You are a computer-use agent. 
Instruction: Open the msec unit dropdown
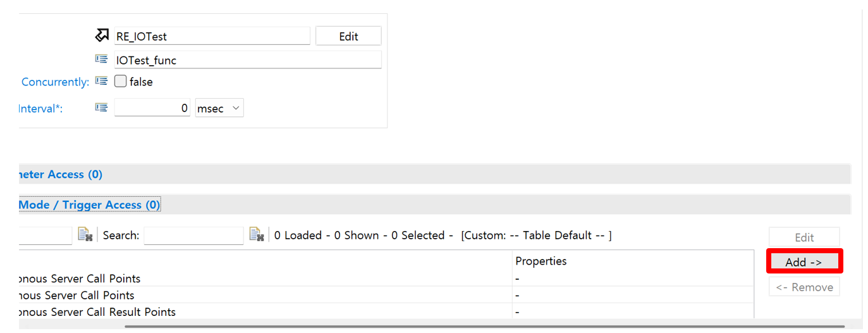tap(219, 108)
